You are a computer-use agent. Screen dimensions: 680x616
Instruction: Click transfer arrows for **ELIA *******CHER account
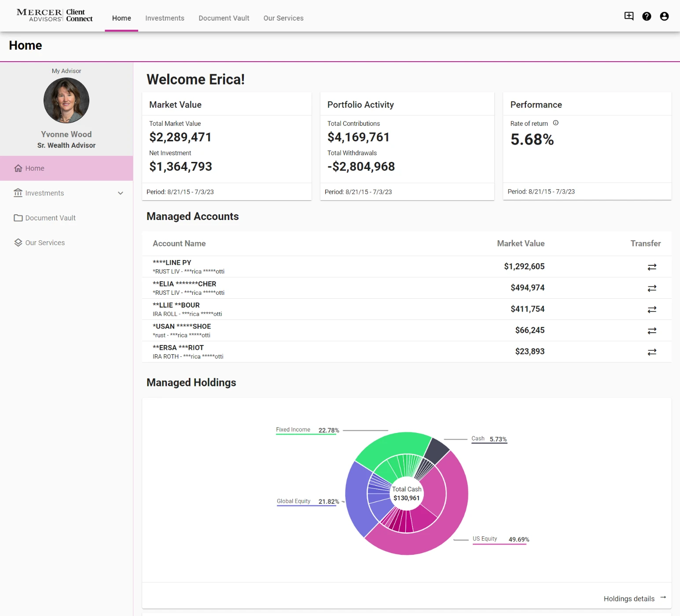click(x=652, y=288)
